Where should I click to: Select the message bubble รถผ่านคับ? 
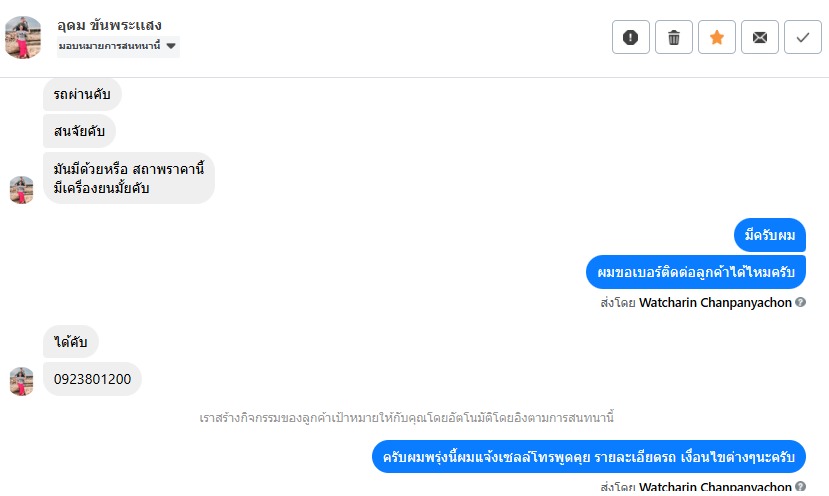(82, 94)
